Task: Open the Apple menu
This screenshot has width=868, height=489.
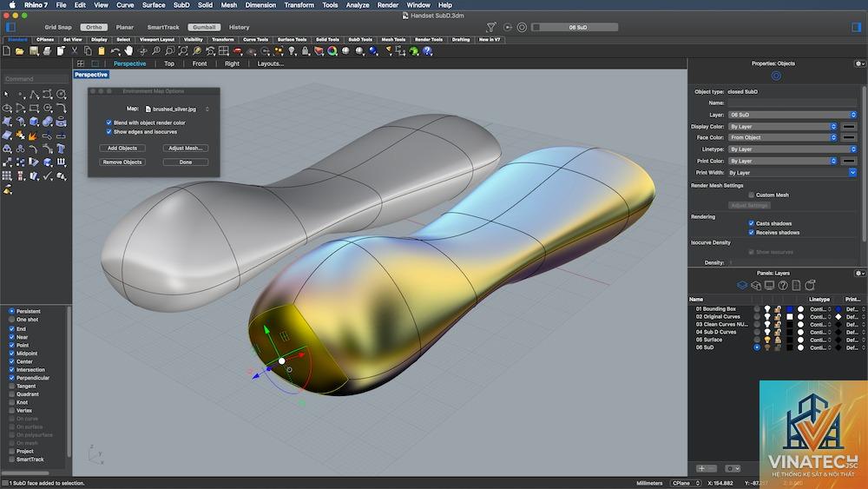Action: (x=11, y=5)
